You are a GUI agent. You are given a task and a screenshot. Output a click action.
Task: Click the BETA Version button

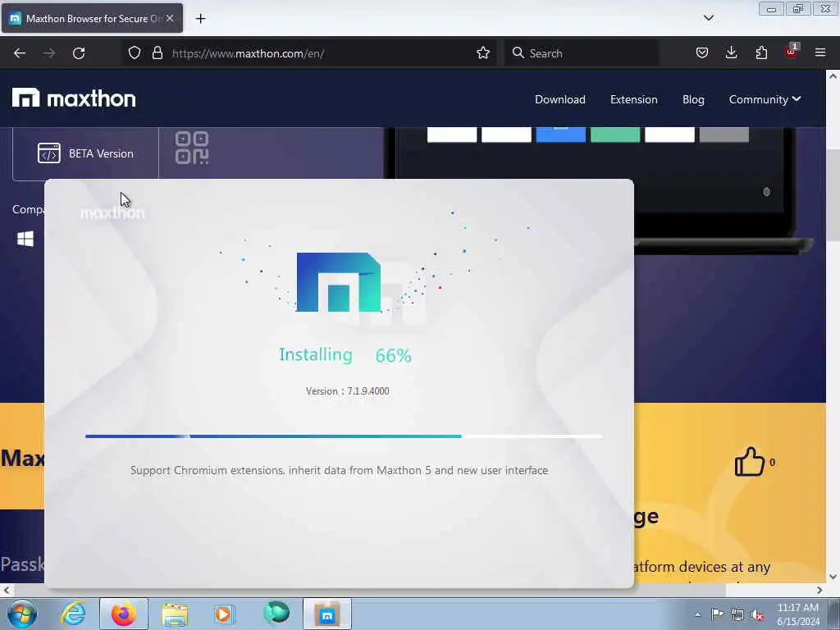click(x=85, y=153)
